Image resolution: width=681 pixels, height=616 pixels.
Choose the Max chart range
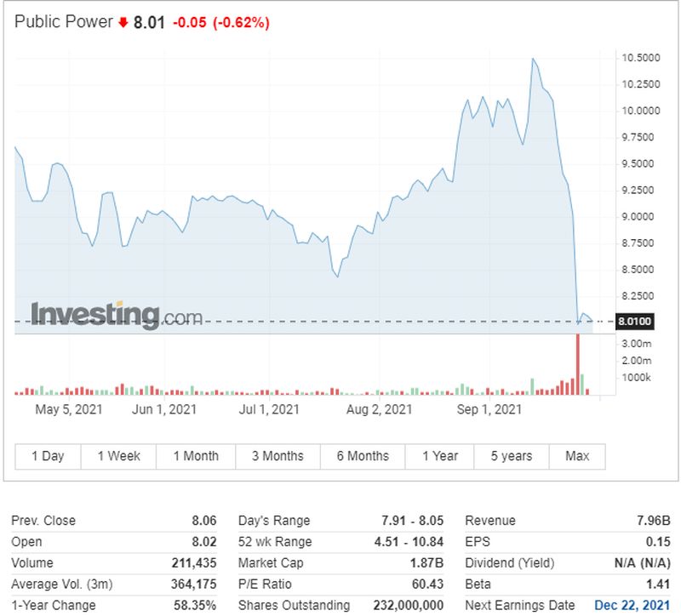coord(577,456)
